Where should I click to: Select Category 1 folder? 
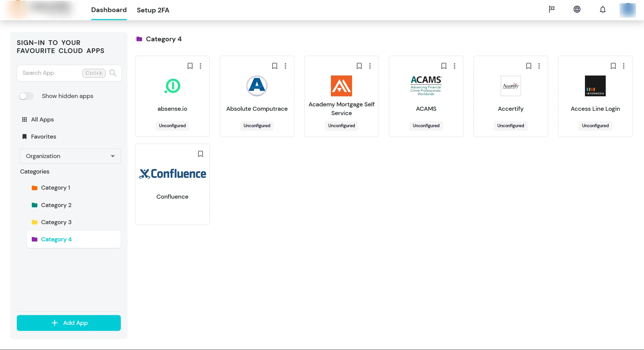[x=51, y=188]
